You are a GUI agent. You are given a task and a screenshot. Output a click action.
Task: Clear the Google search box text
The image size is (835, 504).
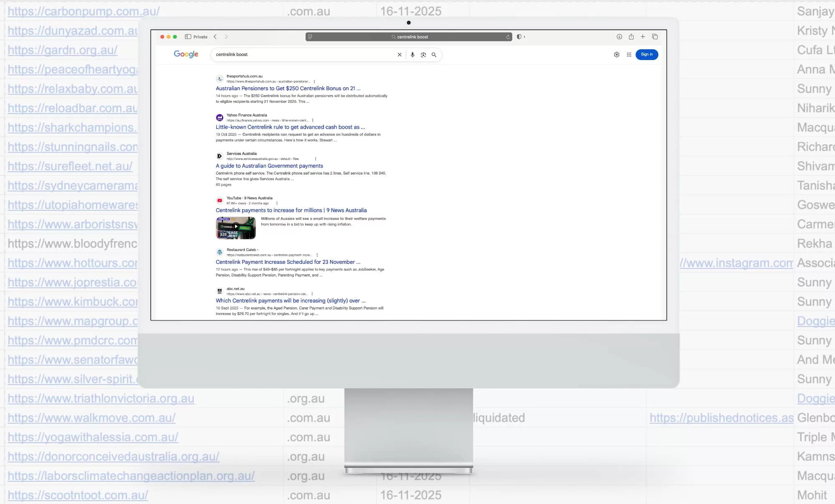pos(399,55)
